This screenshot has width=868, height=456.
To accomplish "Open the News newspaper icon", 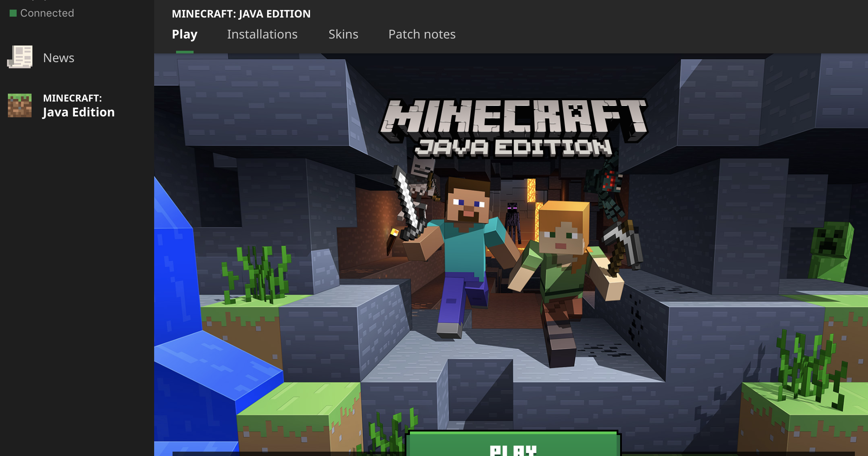I will point(20,57).
